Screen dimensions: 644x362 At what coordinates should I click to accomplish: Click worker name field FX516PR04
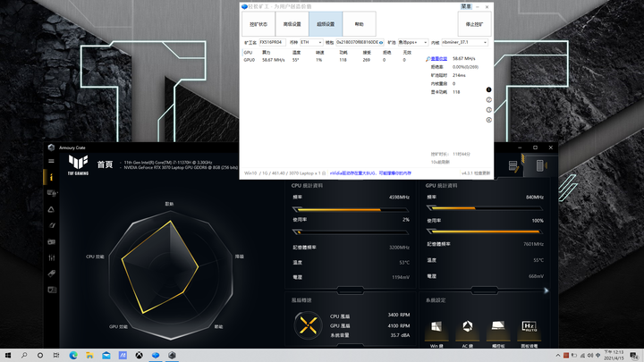[x=272, y=42]
